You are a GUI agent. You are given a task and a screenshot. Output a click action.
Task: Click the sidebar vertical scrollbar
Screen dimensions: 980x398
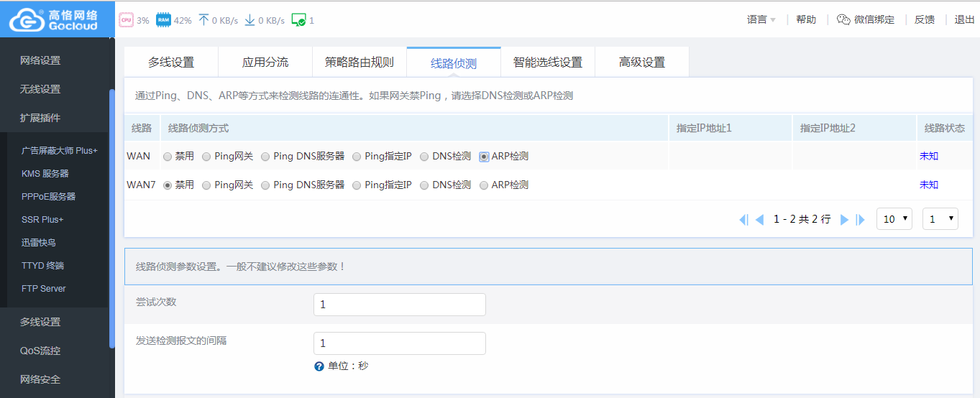(111, 216)
